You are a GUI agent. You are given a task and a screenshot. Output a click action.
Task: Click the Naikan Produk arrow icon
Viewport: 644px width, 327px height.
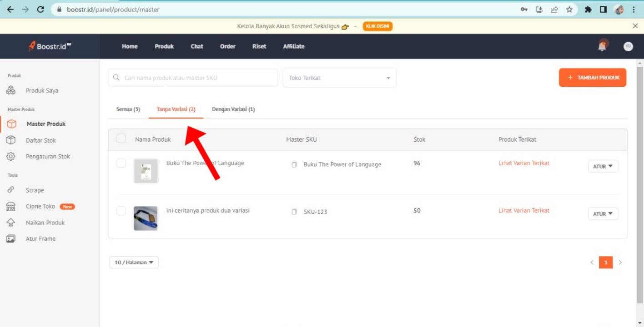point(11,223)
